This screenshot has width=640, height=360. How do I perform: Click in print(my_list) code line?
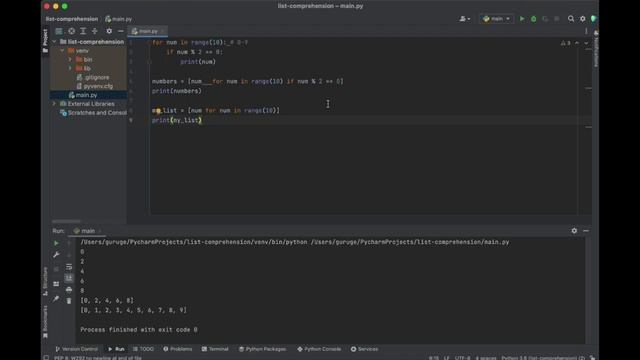pos(177,120)
